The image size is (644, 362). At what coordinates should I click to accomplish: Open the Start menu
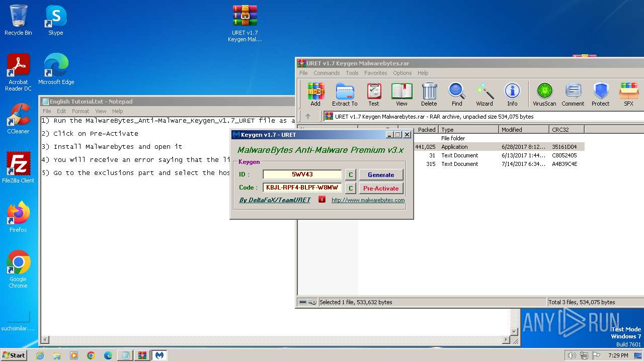click(14, 355)
